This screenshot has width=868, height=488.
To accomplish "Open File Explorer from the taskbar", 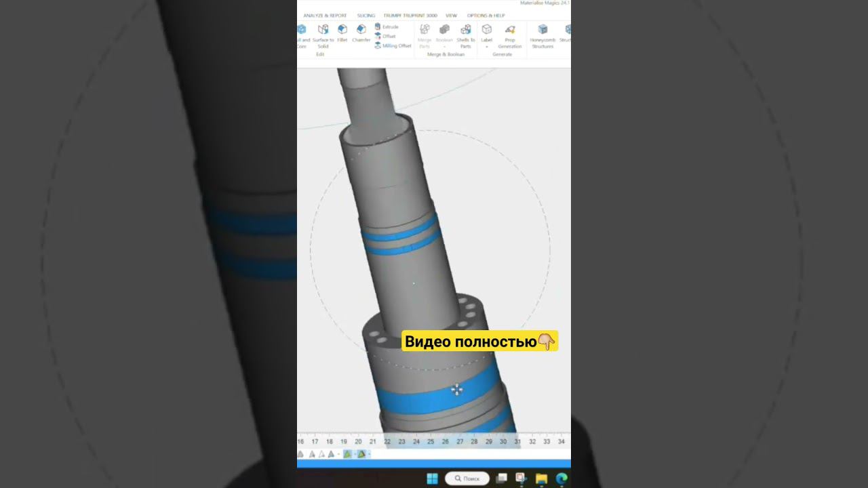I will (541, 479).
